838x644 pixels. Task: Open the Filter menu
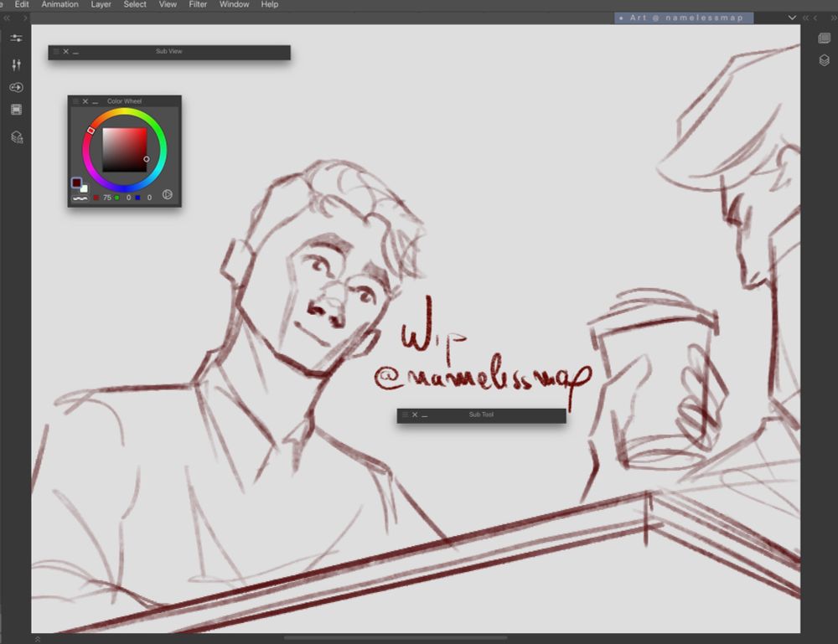pyautogui.click(x=198, y=4)
